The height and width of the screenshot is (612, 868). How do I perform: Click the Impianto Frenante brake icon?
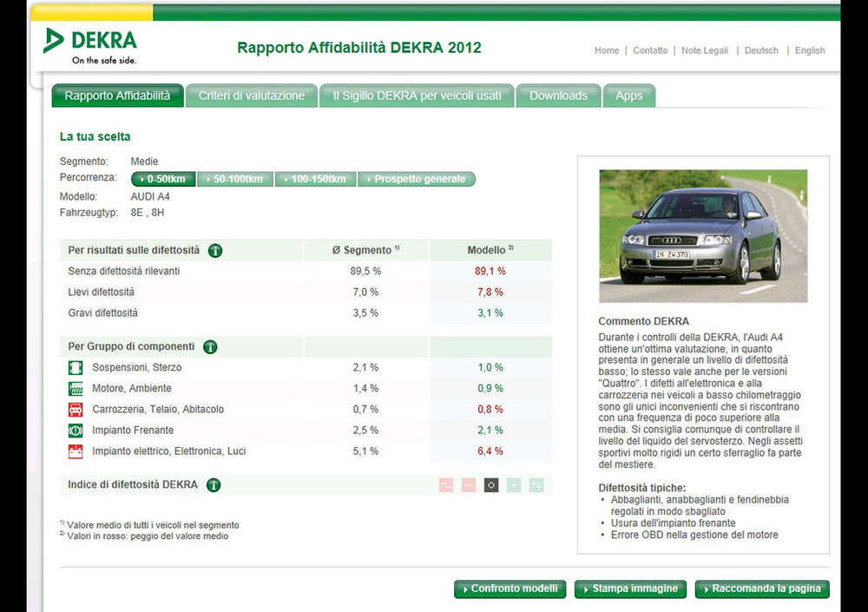coord(76,431)
